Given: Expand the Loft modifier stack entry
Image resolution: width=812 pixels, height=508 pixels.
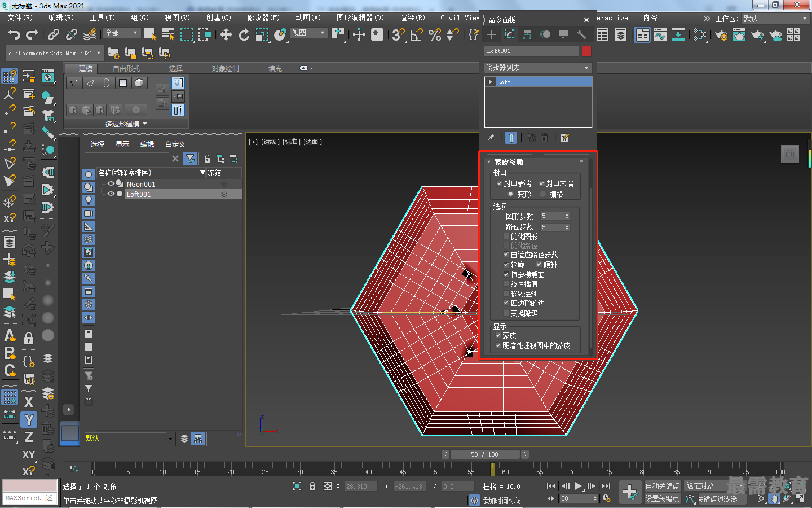Looking at the screenshot, I should (x=491, y=82).
